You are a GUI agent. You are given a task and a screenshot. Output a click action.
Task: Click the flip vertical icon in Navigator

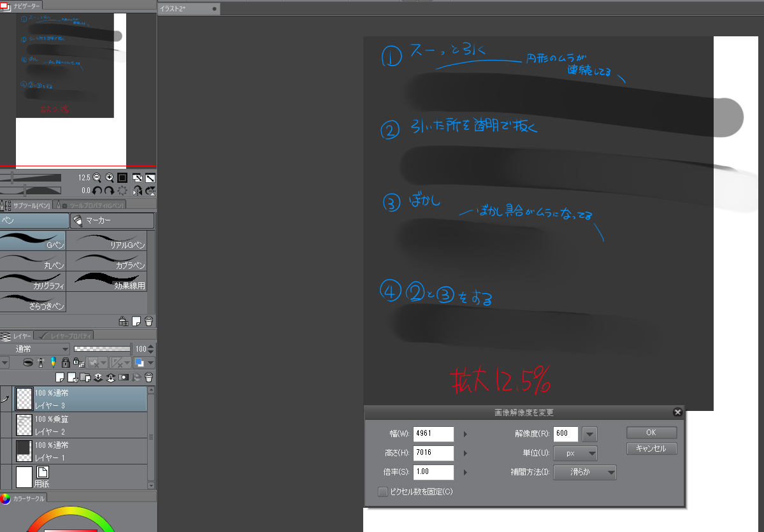pyautogui.click(x=150, y=191)
